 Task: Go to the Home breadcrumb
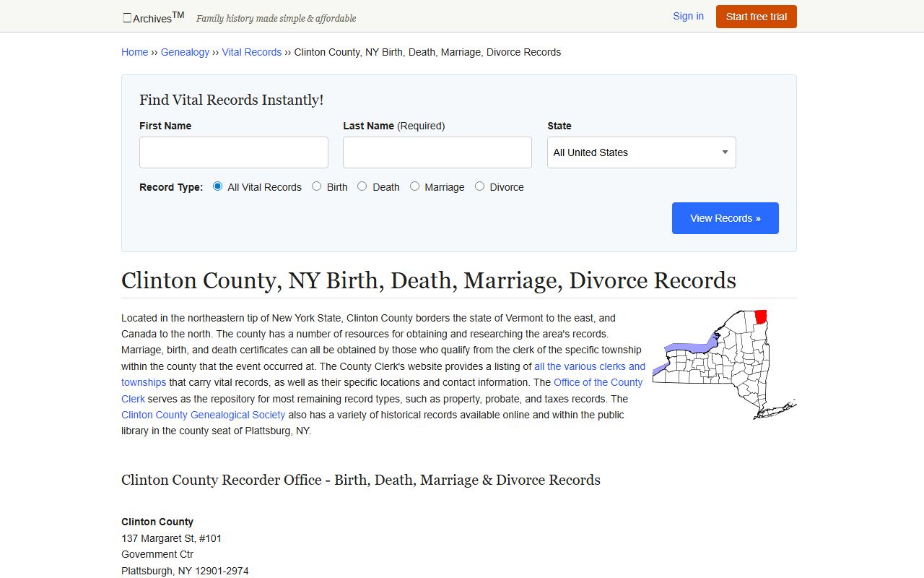point(134,52)
